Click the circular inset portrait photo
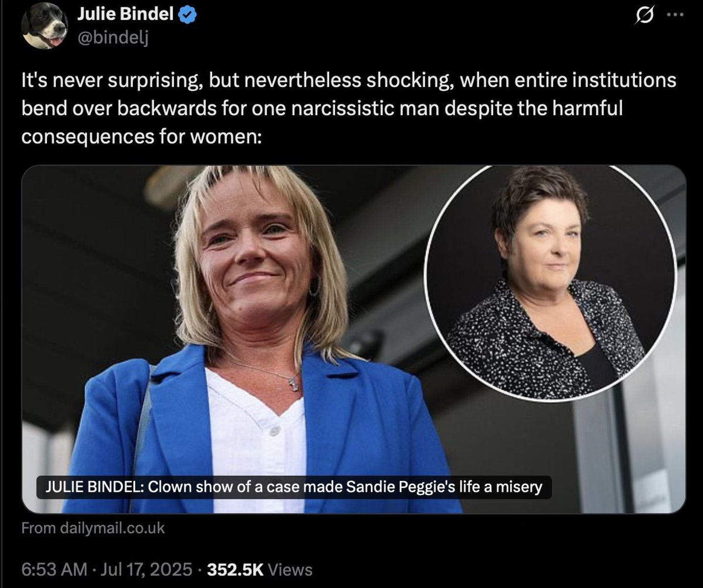703x588 pixels. [x=551, y=283]
